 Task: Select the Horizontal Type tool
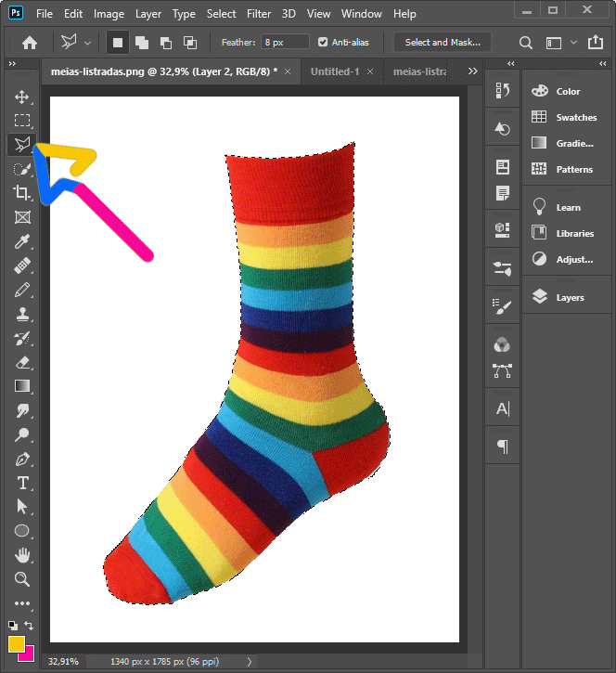pyautogui.click(x=22, y=483)
